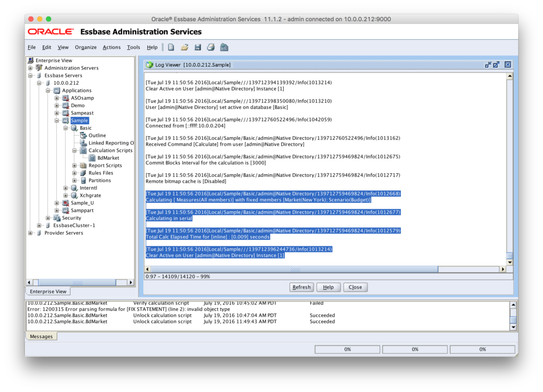Viewport: 543px width, 392px height.
Task: Open the Organize menu
Action: [x=85, y=47]
